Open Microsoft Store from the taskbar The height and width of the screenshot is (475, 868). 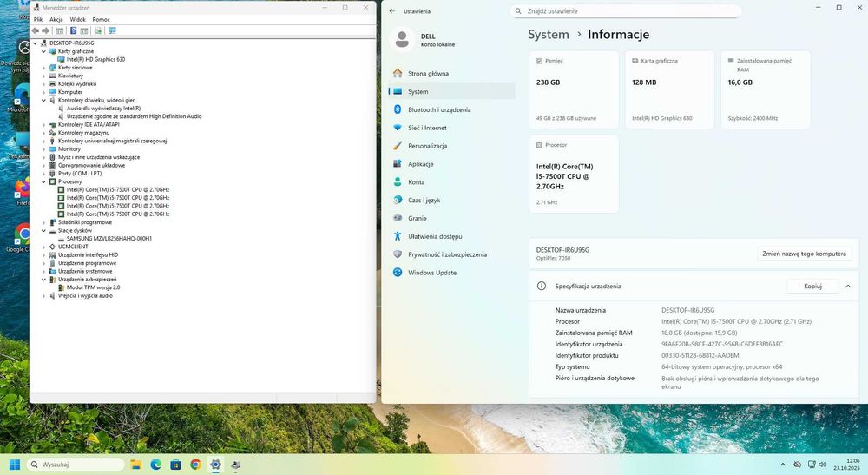coord(176,465)
